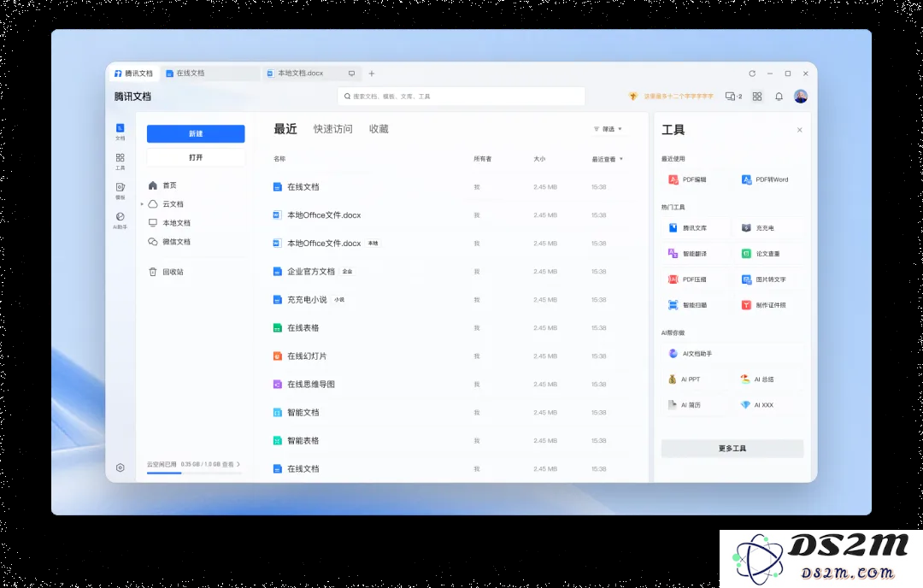Image resolution: width=923 pixels, height=588 pixels.
Task: Open the AI文档助手 tool
Action: coord(732,354)
